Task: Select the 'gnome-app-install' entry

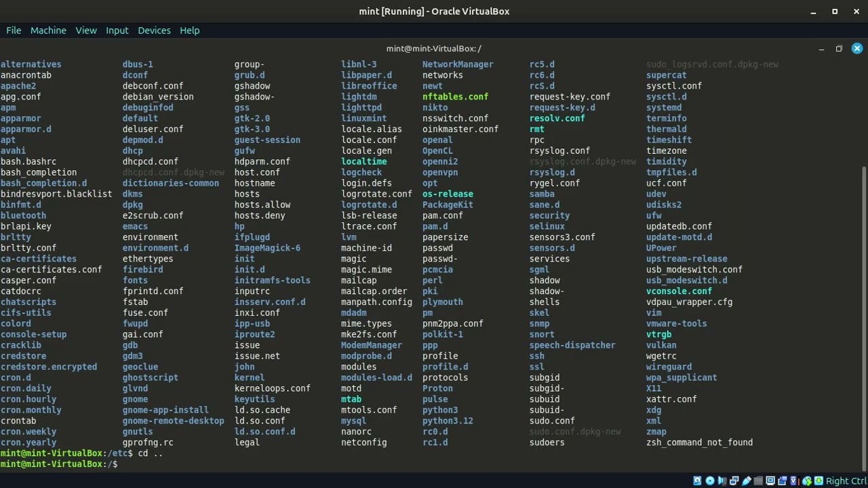Action: [x=165, y=410]
